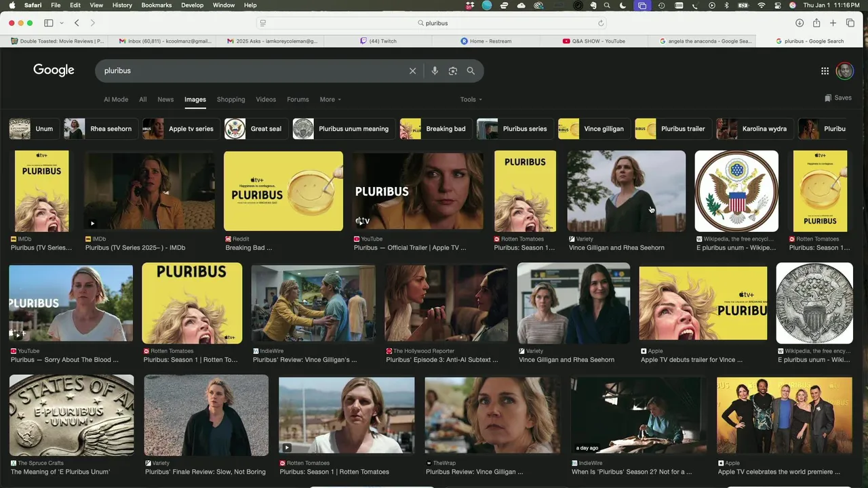868x488 pixels.
Task: Switch to the Inbox Gmail tab
Action: click(165, 41)
